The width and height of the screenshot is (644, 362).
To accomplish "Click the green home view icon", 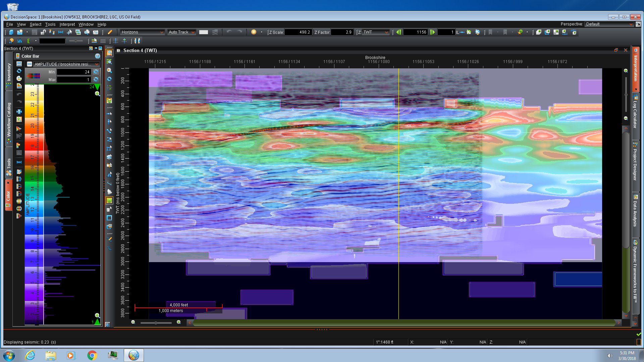I will click(469, 32).
